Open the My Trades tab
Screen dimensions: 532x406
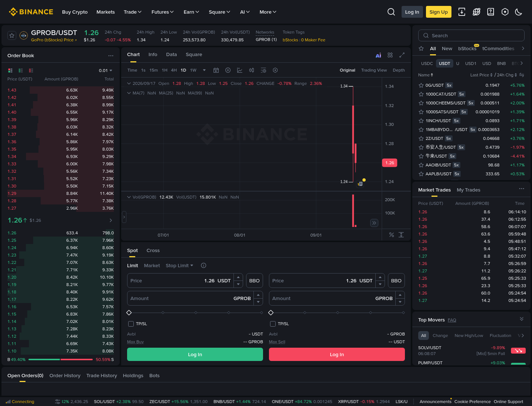point(468,190)
